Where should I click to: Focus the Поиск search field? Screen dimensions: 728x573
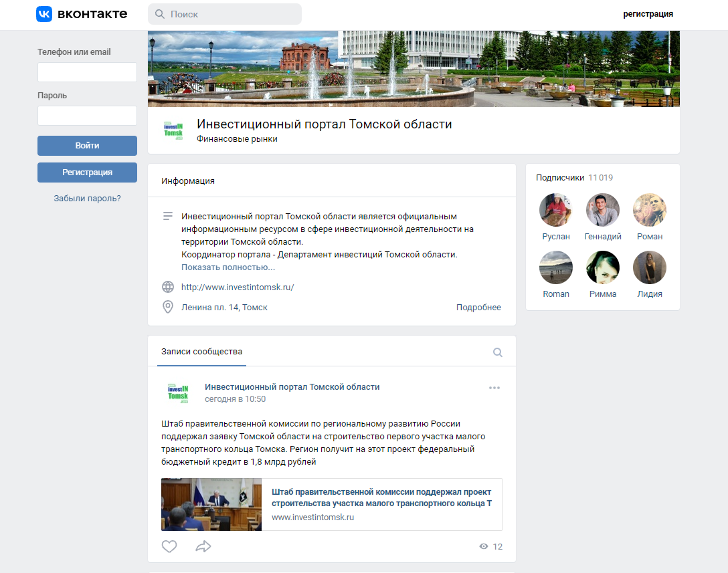(x=225, y=14)
